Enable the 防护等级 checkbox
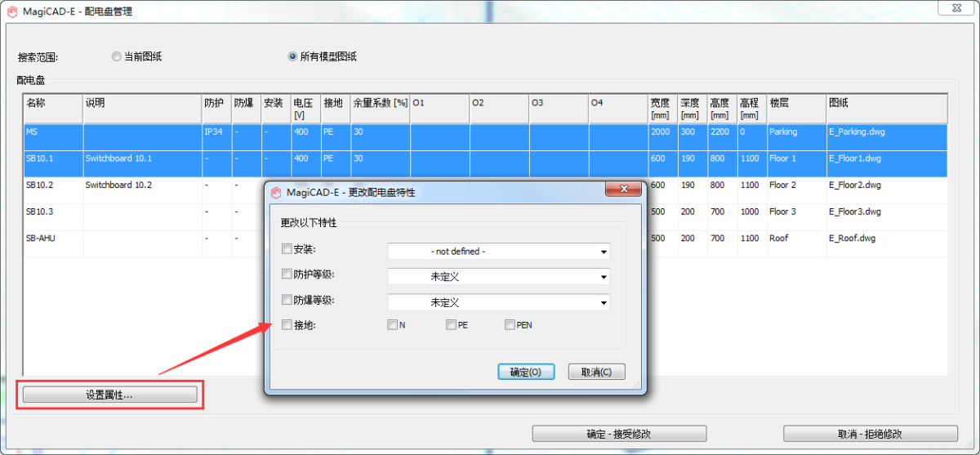This screenshot has width=980, height=455. (287, 274)
